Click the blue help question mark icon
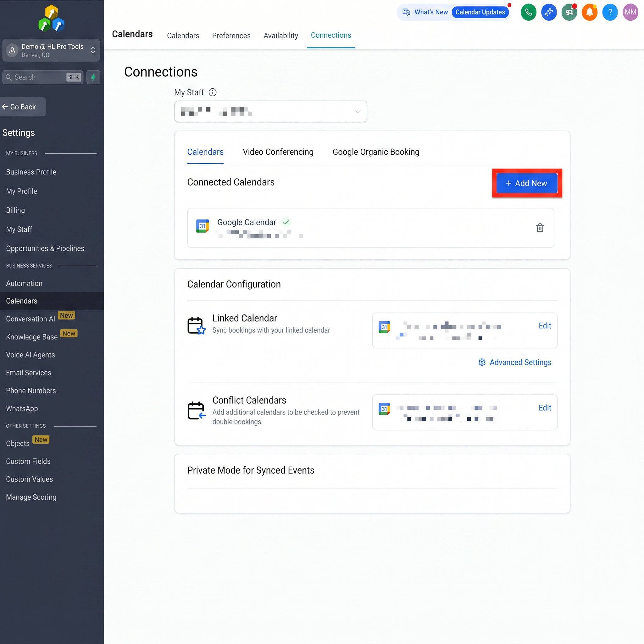 coord(610,12)
